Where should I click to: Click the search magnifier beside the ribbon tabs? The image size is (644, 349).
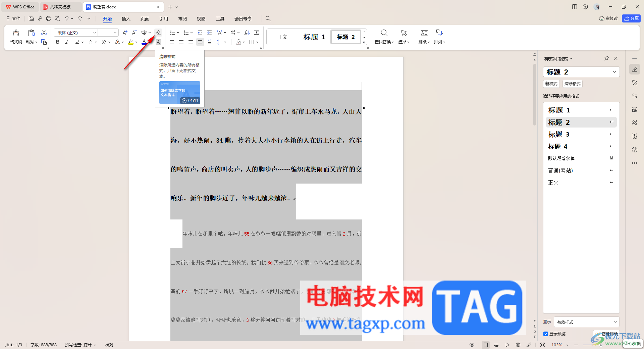tap(268, 18)
